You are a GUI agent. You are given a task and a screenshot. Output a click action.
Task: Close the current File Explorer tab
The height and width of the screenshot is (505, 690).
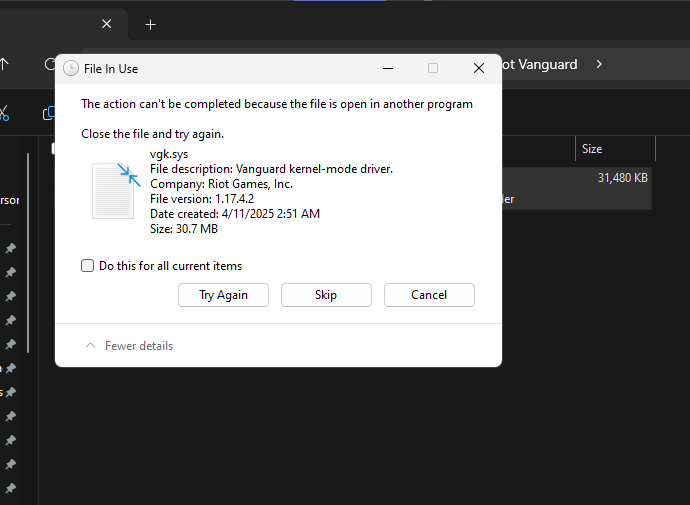point(106,24)
